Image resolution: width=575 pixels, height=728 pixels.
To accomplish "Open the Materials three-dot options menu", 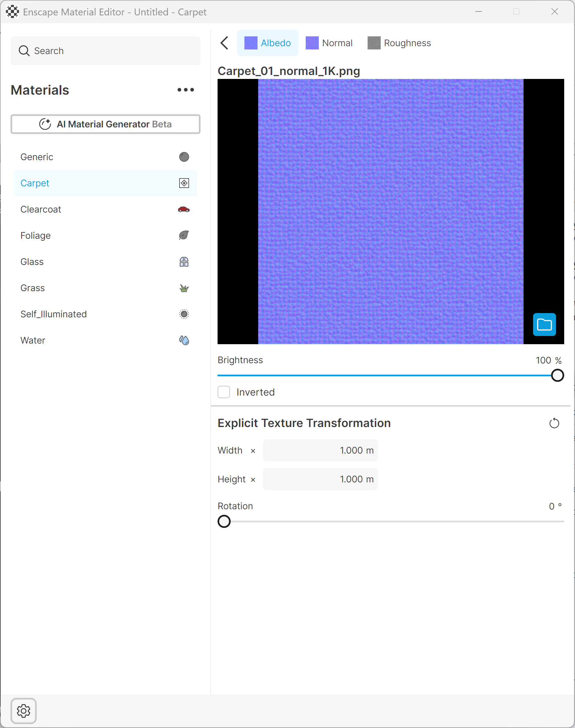I will pos(186,90).
